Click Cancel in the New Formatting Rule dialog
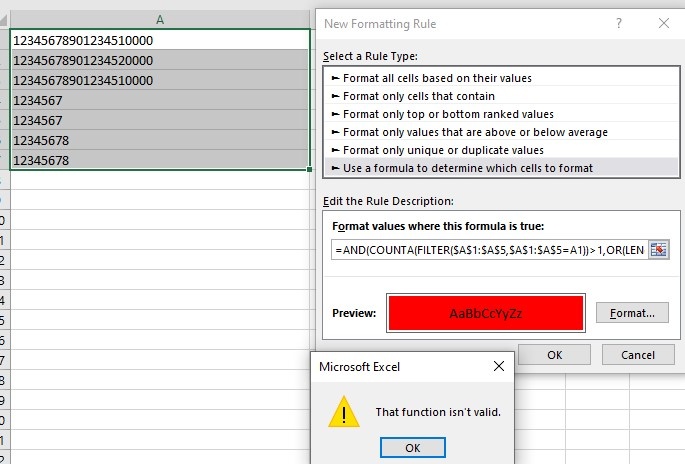 [638, 355]
